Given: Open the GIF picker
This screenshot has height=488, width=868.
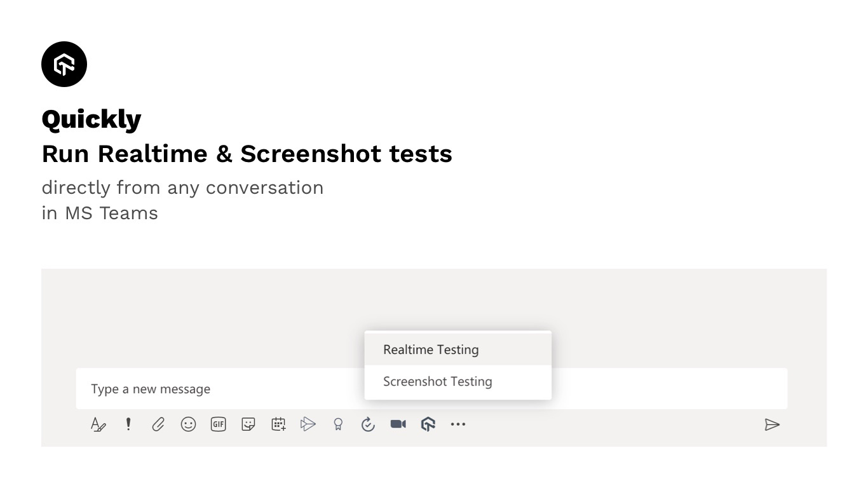Looking at the screenshot, I should coord(218,424).
